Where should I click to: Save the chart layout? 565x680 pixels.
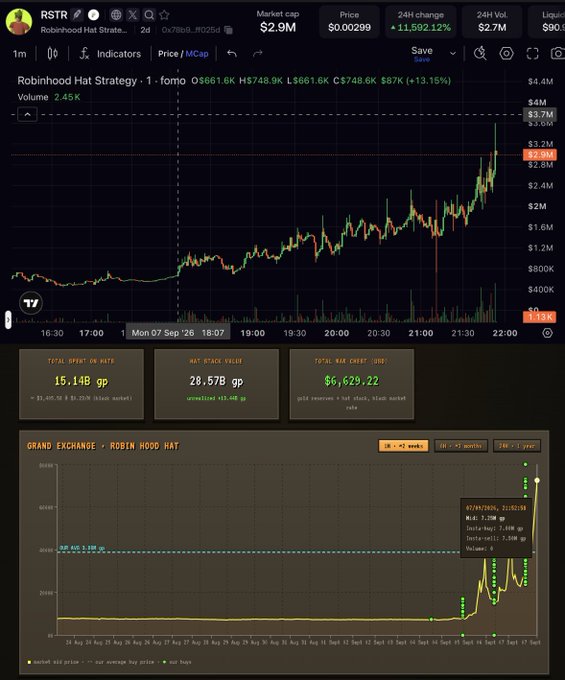[421, 53]
